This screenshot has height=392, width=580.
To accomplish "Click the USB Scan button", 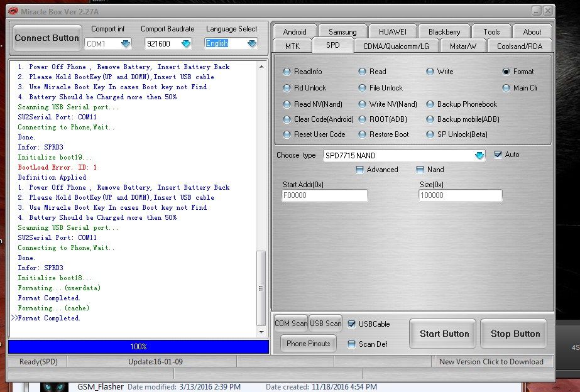I will coord(326,324).
